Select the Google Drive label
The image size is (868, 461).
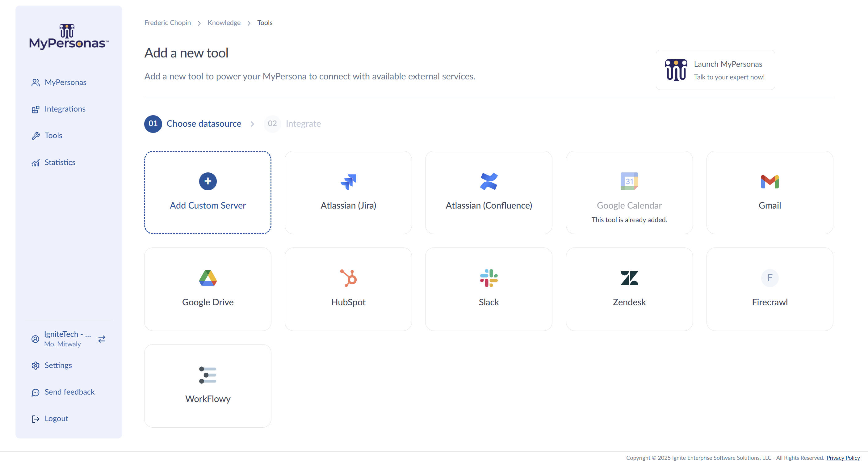(208, 302)
